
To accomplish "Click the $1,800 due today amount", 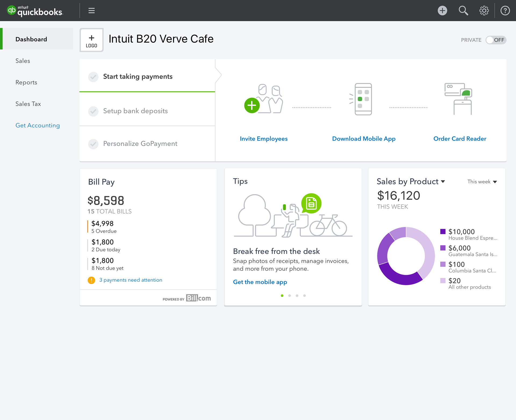I will pyautogui.click(x=102, y=242).
